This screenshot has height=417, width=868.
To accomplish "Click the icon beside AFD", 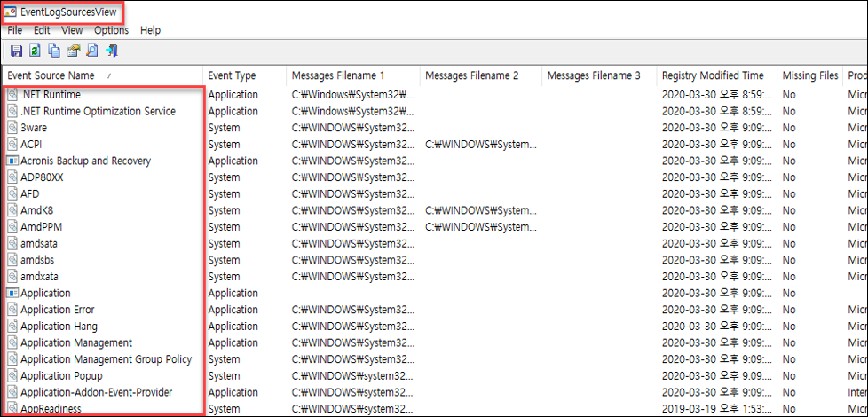I will pyautogui.click(x=12, y=194).
